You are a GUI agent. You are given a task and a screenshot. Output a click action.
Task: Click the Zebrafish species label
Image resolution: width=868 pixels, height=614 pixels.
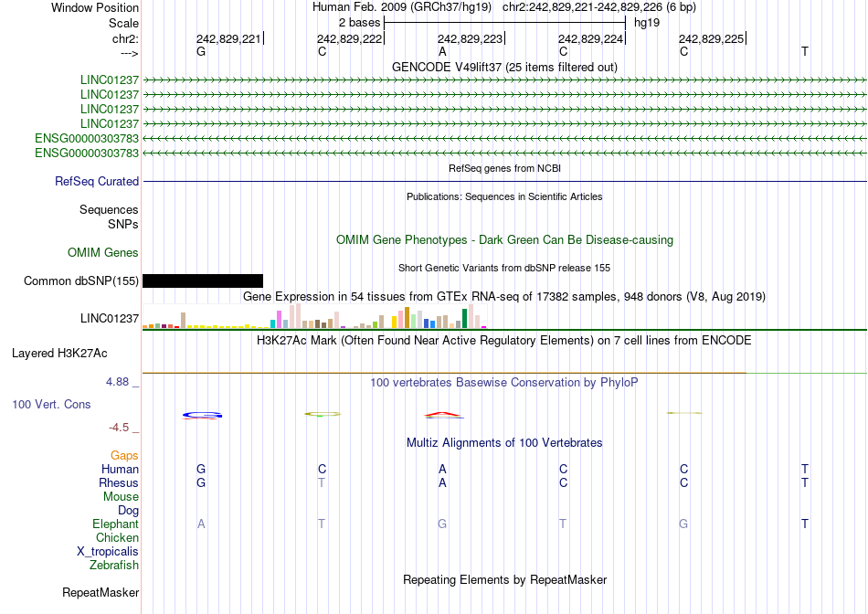coord(114,566)
